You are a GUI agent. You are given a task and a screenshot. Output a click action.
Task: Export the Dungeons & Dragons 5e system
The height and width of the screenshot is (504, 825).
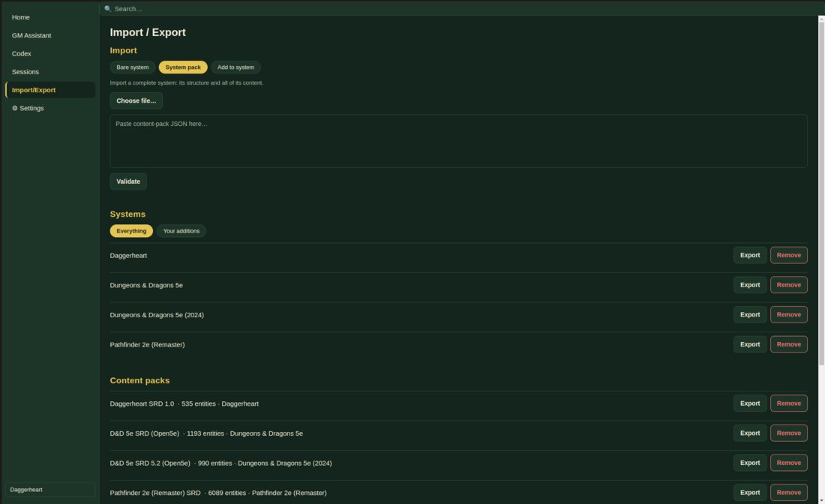click(750, 284)
